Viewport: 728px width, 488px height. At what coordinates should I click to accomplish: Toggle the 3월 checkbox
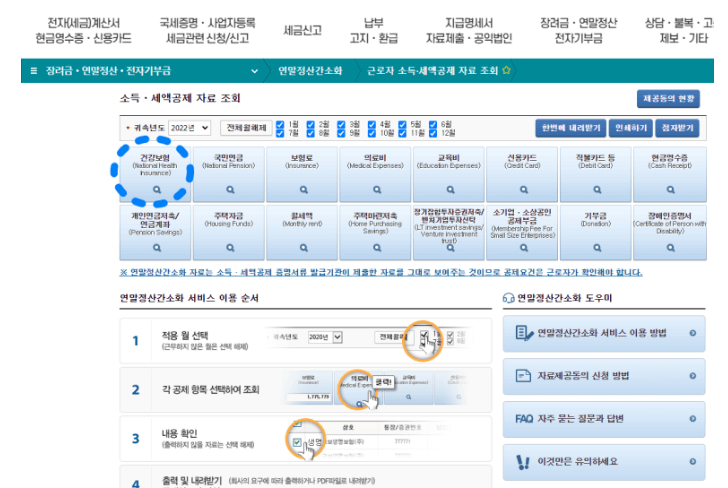click(341, 124)
